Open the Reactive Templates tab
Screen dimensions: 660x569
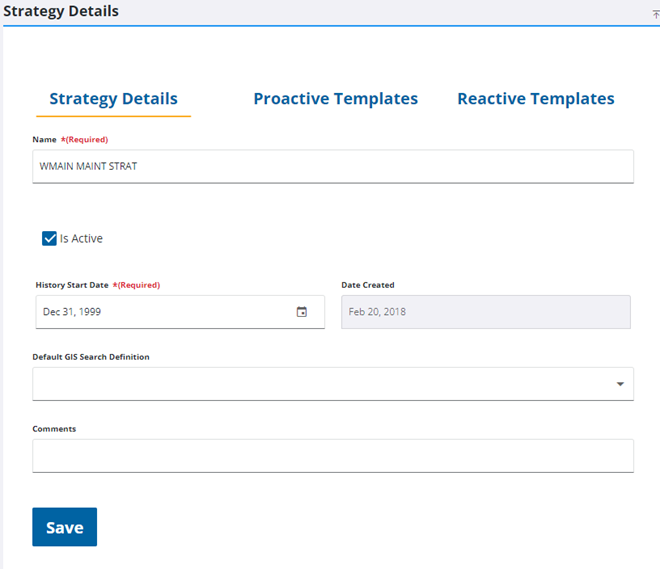pos(535,99)
